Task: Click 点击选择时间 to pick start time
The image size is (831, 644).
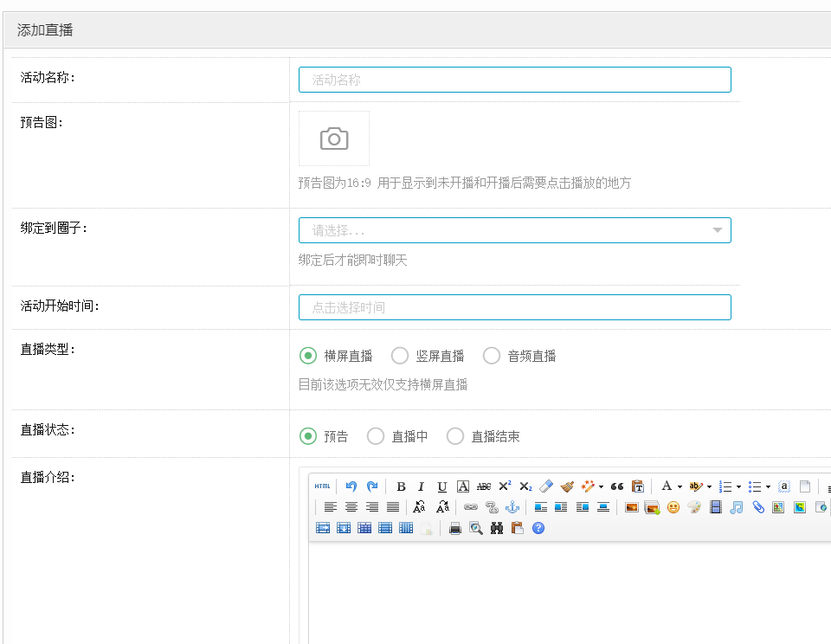Action: [x=514, y=307]
